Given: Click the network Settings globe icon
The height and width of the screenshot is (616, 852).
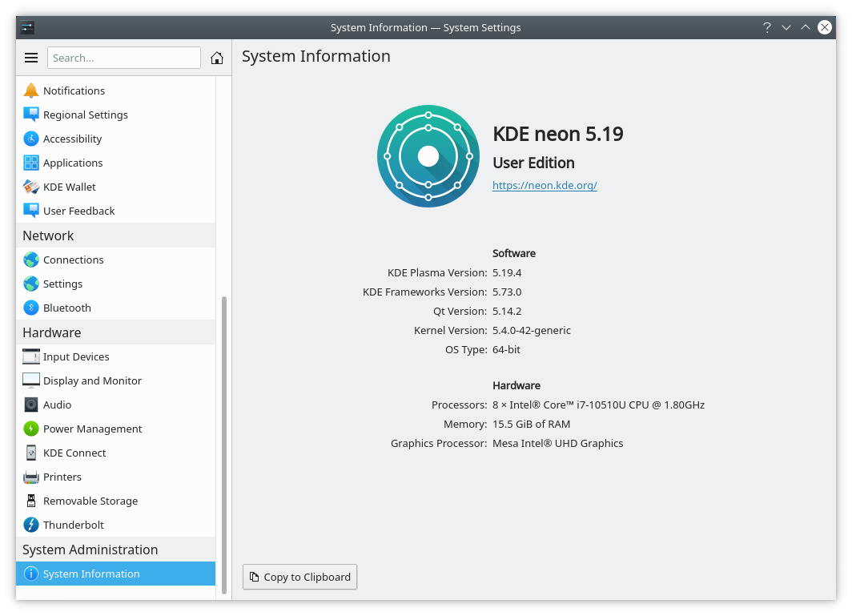Looking at the screenshot, I should (31, 284).
